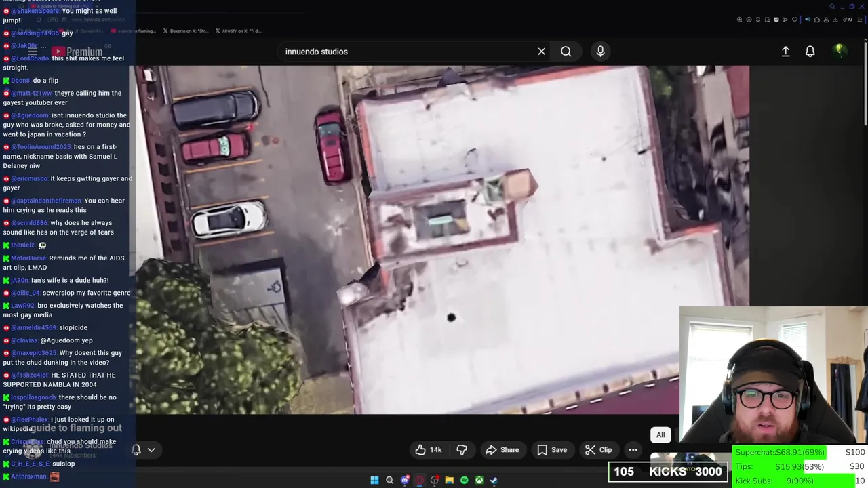This screenshot has width=868, height=488.
Task: Create a Clip of the video
Action: pyautogui.click(x=598, y=450)
